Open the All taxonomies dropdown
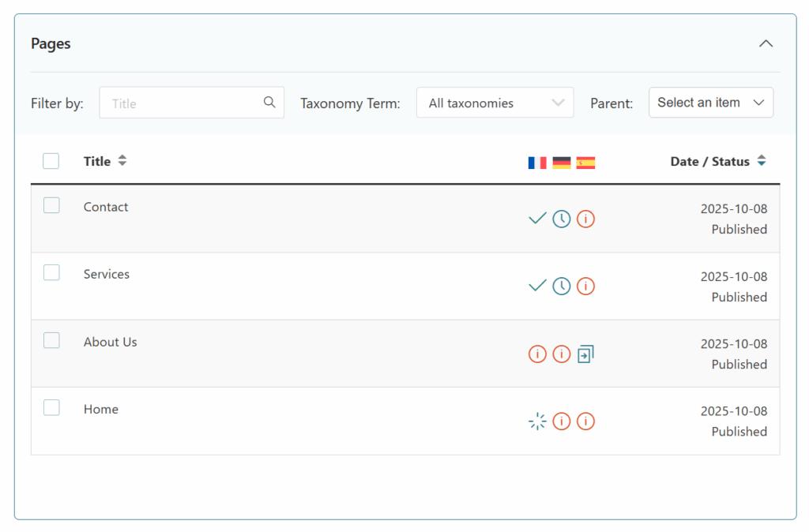Screen dimensions: 809x532 [495, 103]
